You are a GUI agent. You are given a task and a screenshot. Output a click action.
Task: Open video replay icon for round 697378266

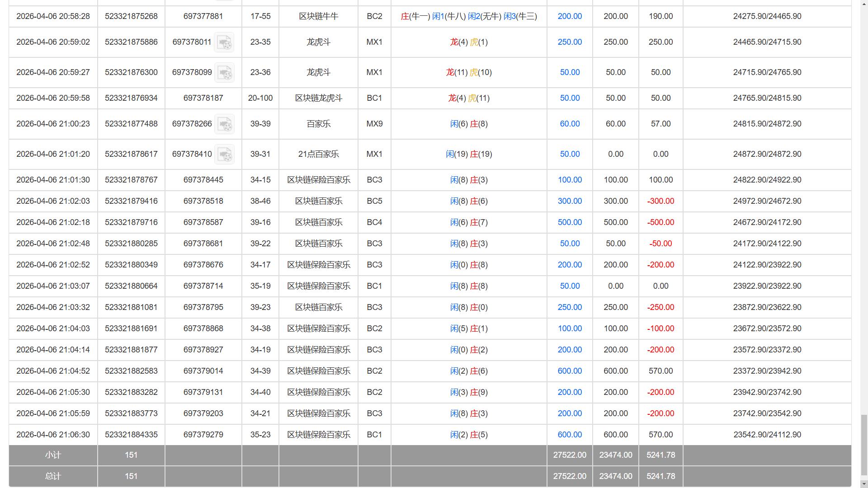click(x=224, y=124)
